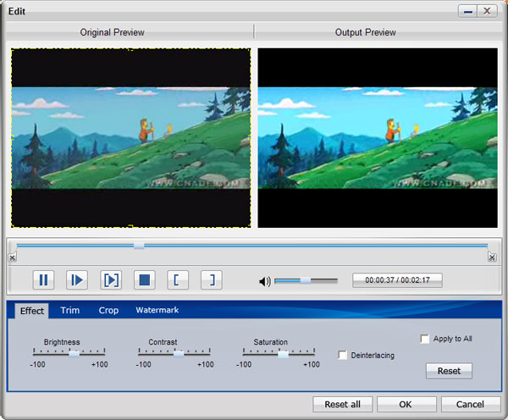Mute audio with the speaker icon

[265, 281]
